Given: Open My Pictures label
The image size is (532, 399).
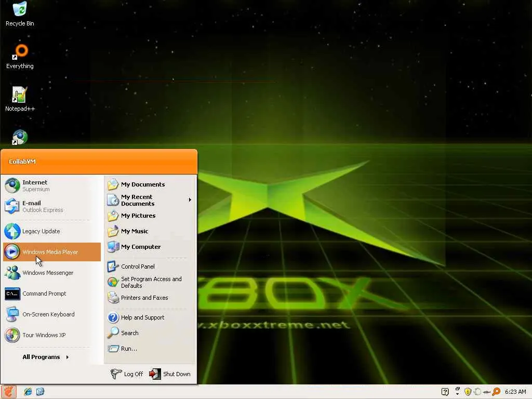Looking at the screenshot, I should pos(138,216).
